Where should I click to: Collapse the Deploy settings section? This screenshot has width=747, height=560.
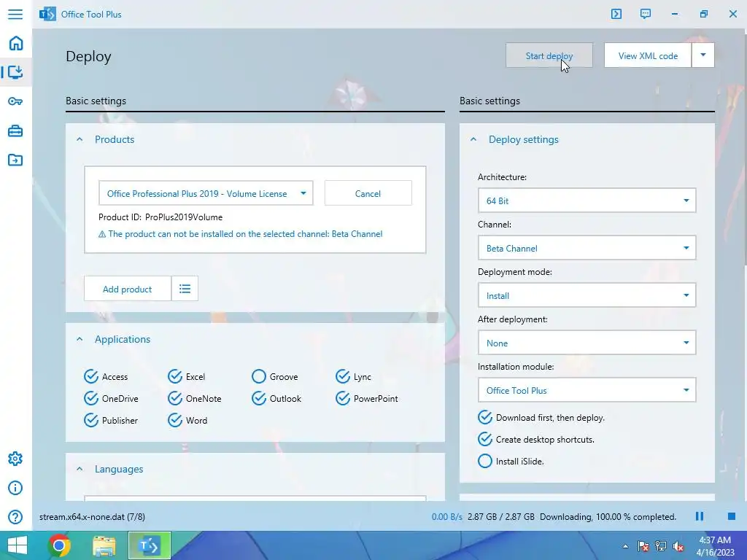[x=473, y=139]
